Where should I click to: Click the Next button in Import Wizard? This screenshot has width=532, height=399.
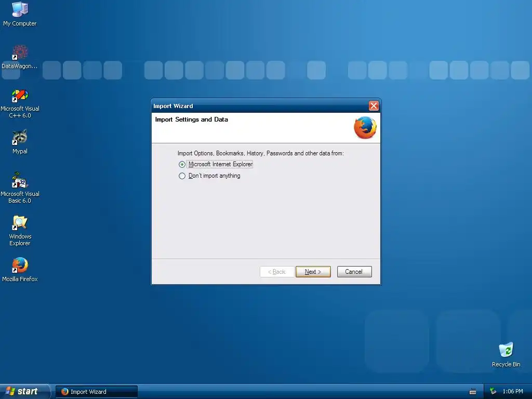coord(313,272)
